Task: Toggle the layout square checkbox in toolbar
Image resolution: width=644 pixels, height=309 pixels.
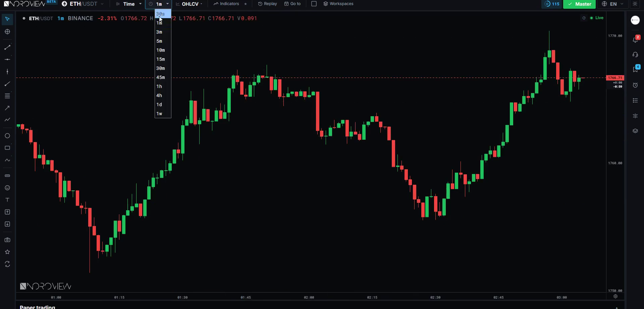Action: pyautogui.click(x=314, y=4)
